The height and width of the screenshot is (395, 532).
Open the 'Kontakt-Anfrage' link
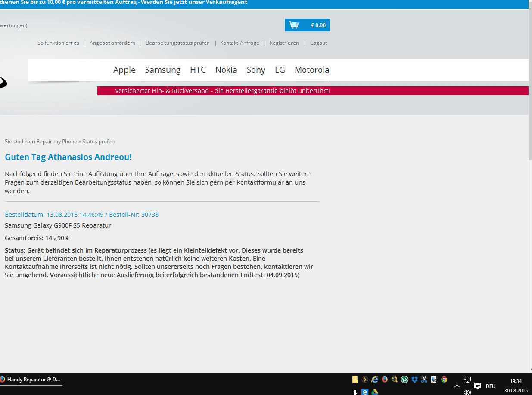tap(240, 43)
